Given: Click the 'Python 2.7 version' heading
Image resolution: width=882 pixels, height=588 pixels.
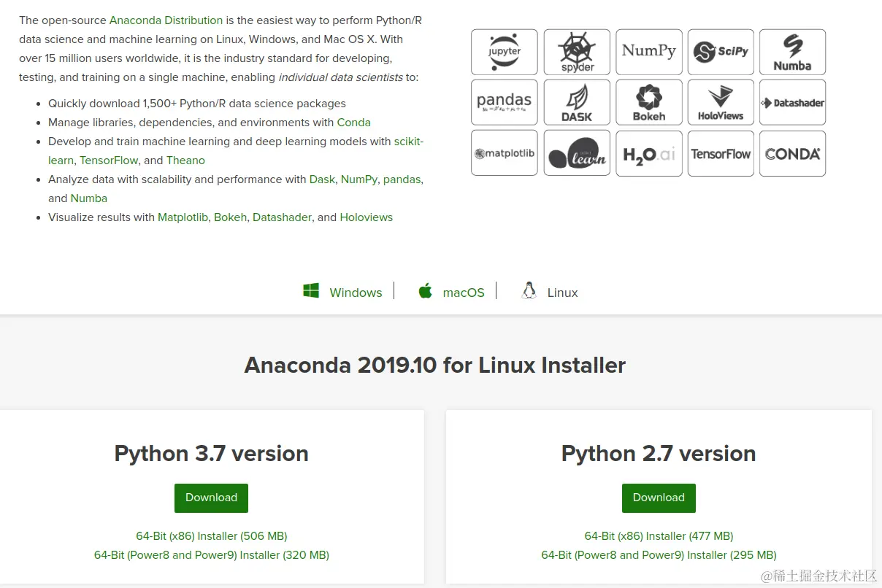Looking at the screenshot, I should (659, 453).
